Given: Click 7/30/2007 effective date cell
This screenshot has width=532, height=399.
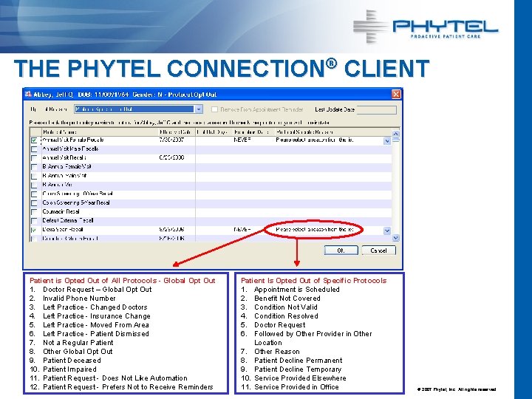Looking at the screenshot, I should [x=171, y=140].
